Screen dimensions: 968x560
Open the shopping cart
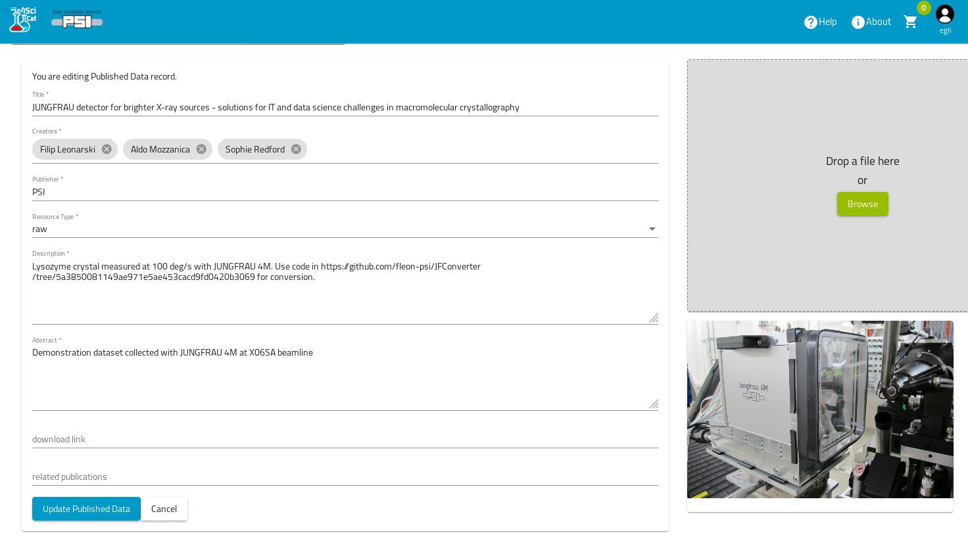(x=911, y=22)
